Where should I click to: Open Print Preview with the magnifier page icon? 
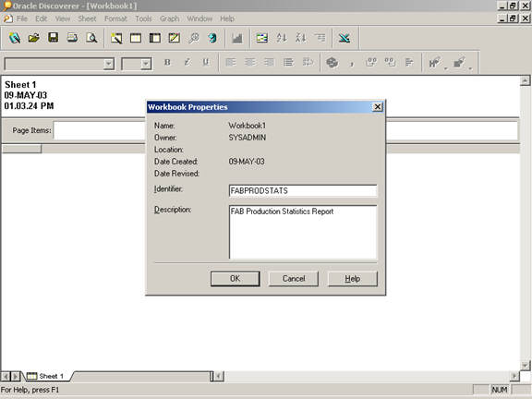pos(91,38)
